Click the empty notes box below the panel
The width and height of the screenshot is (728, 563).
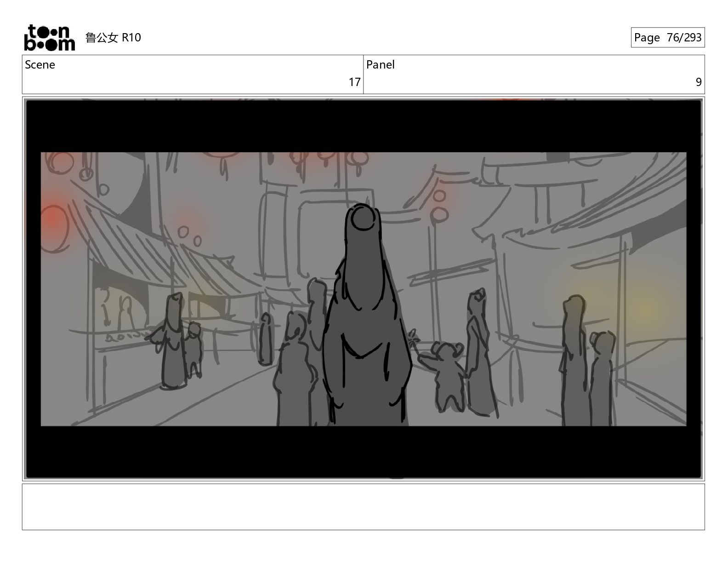pos(364,506)
